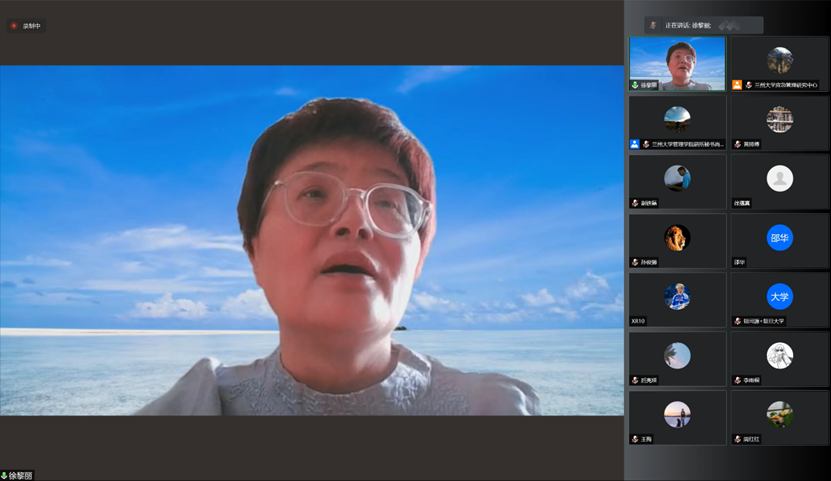831x481 pixels.
Task: Click the main speaker video area
Action: pos(311,240)
